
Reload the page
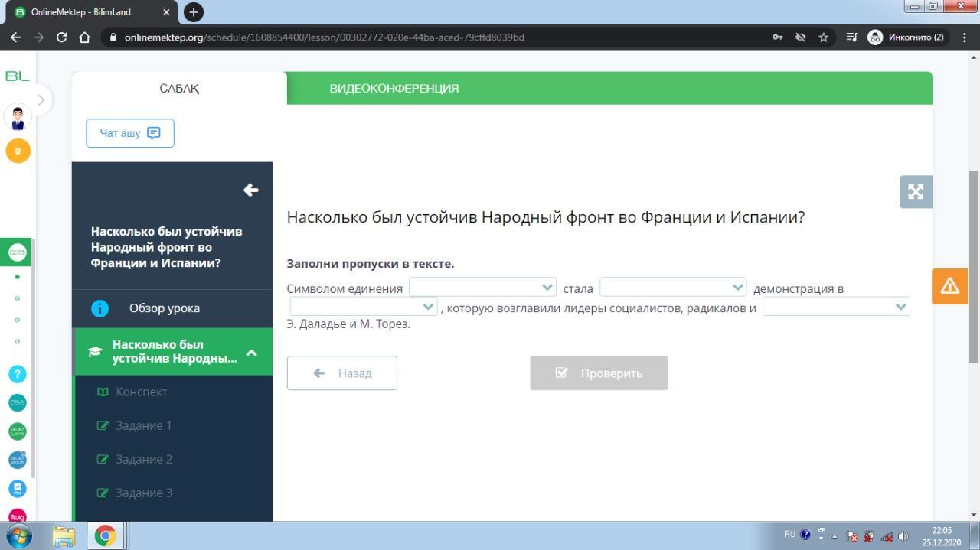click(x=62, y=37)
